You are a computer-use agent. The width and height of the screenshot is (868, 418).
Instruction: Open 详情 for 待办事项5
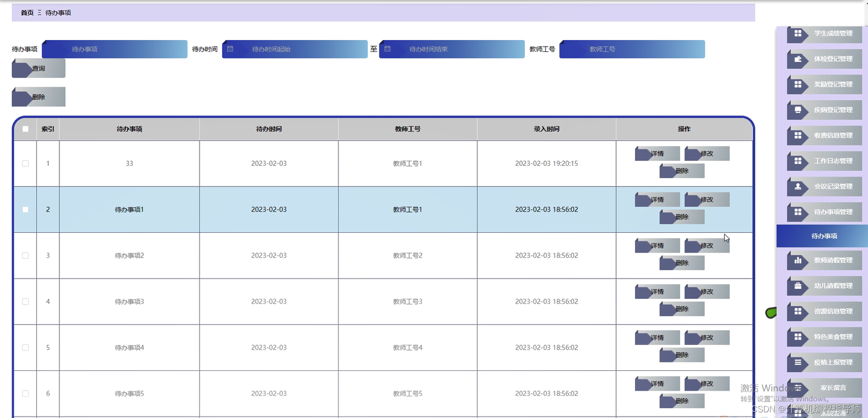pyautogui.click(x=657, y=384)
